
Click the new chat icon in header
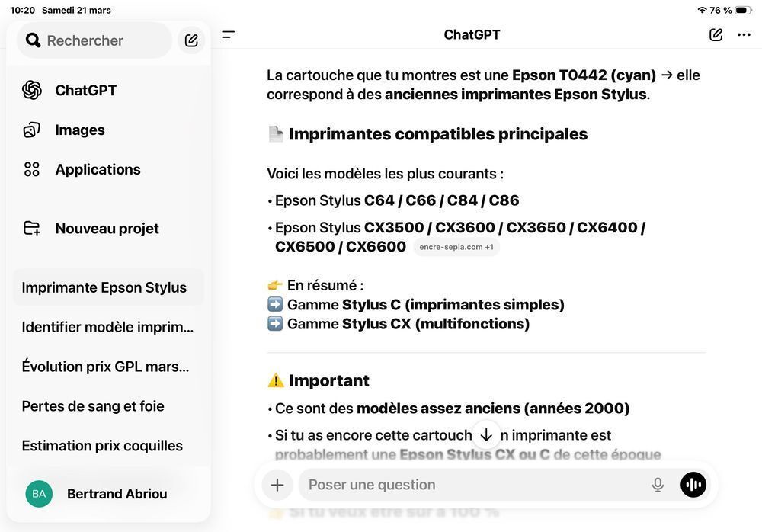pos(716,34)
